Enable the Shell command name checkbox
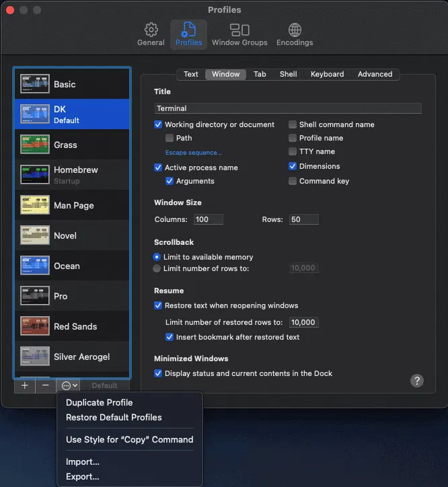Viewport: 448px width, 487px height. (293, 124)
